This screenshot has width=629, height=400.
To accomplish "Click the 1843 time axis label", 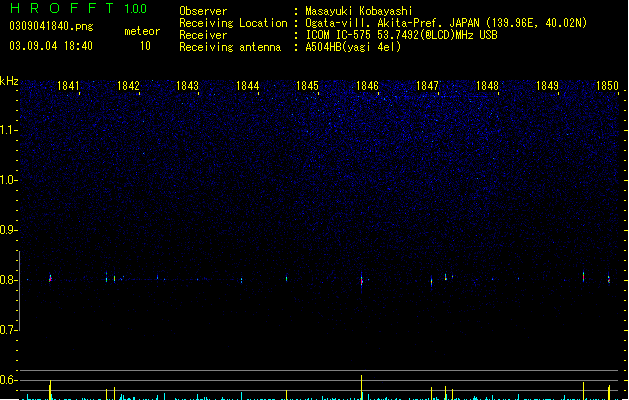I will click(x=187, y=86).
